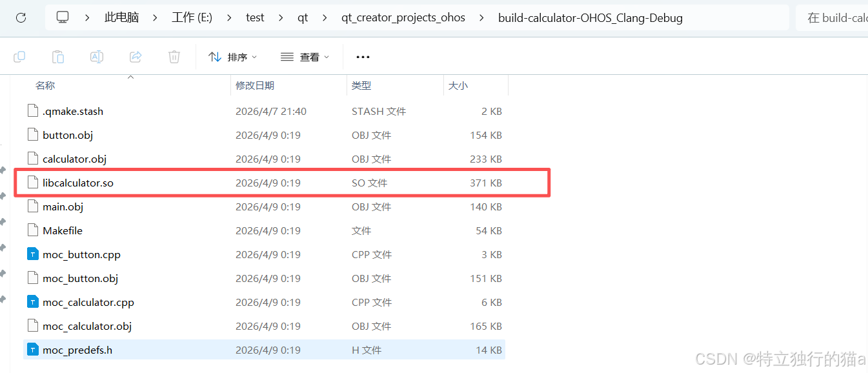This screenshot has height=373, width=868.
Task: Expand chevron after qt in breadcrumb
Action: [325, 17]
